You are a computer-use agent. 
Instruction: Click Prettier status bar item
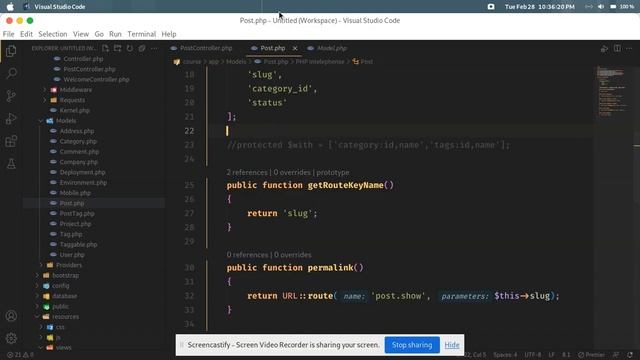(591, 355)
